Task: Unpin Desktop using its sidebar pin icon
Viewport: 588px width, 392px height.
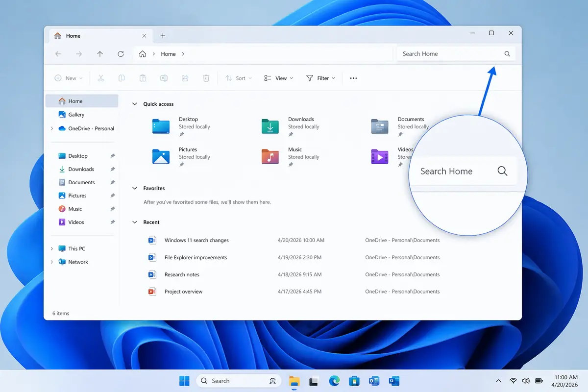Action: (x=112, y=156)
